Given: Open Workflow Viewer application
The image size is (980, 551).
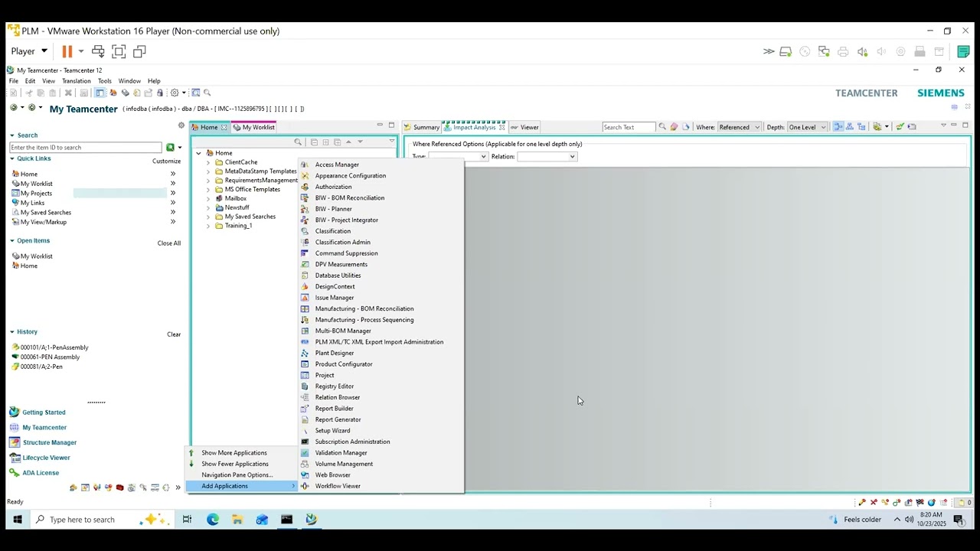Looking at the screenshot, I should pyautogui.click(x=338, y=486).
